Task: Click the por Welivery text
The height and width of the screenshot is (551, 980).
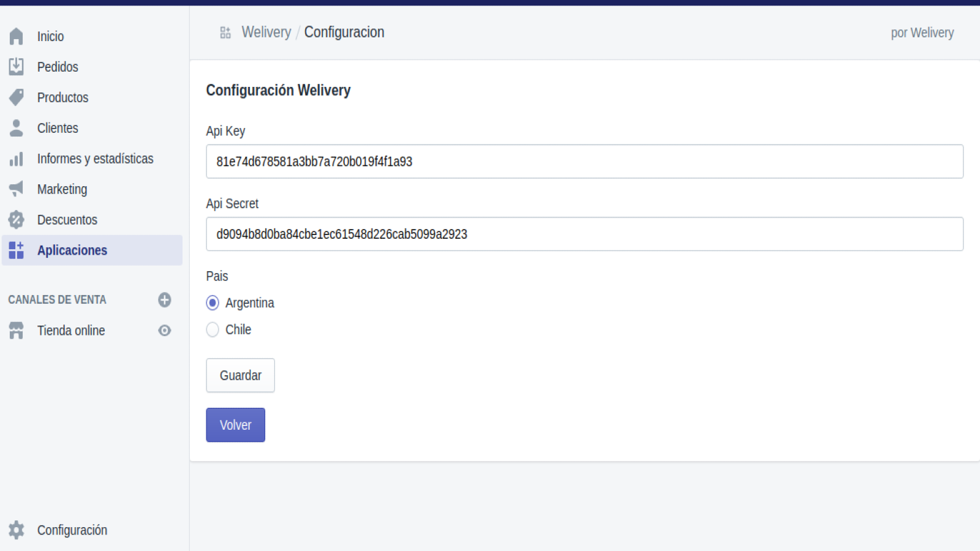Action: click(x=922, y=32)
